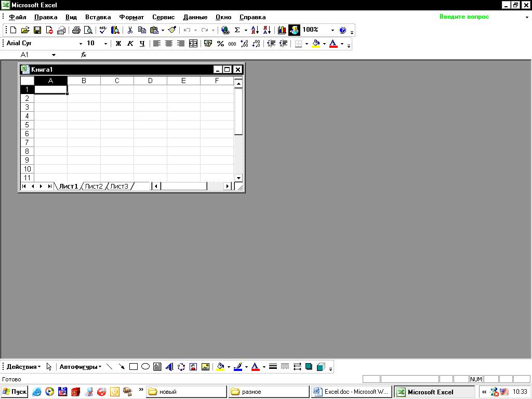Toggle center alignment
The width and height of the screenshot is (532, 399).
169,44
